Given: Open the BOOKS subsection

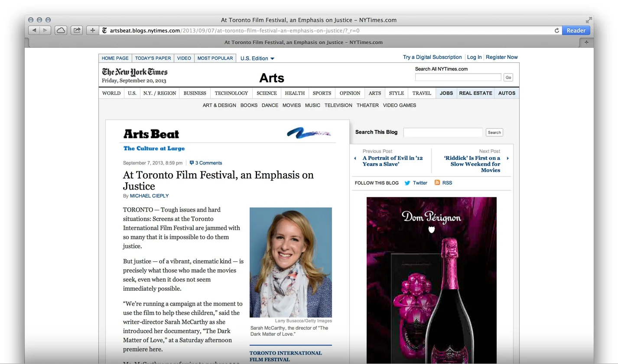Looking at the screenshot, I should point(249,105).
